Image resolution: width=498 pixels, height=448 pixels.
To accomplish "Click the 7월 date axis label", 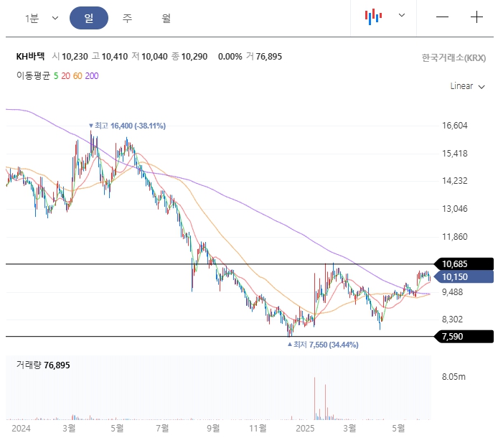I will [162, 429].
